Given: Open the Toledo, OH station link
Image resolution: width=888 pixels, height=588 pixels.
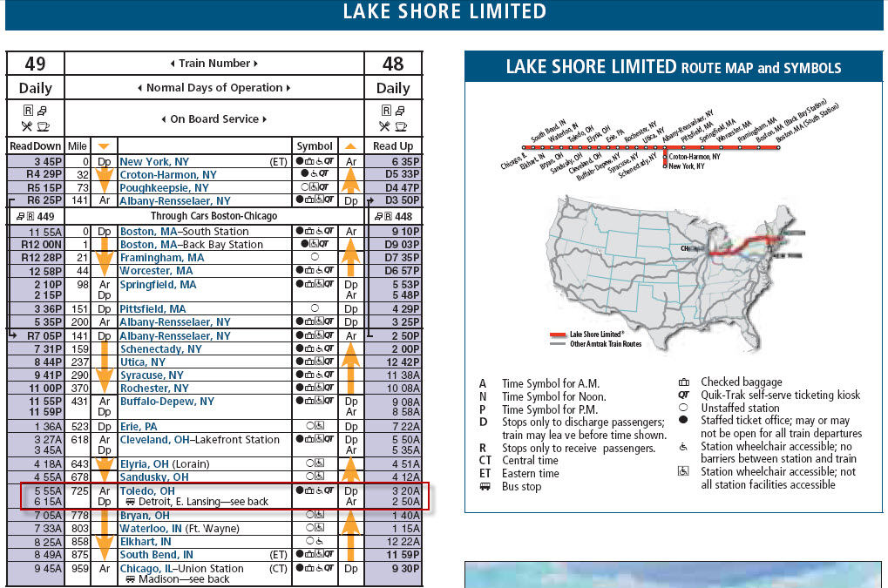Looking at the screenshot, I should [146, 491].
